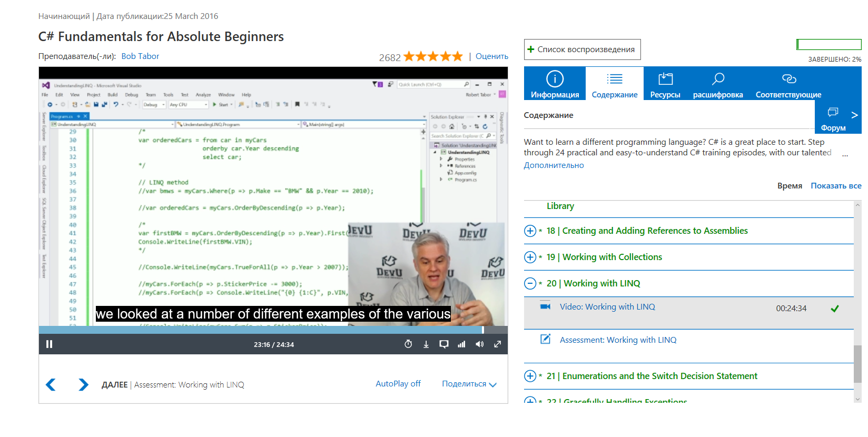Open the Соответствующие tab
Image resolution: width=868 pixels, height=437 pixels.
point(788,84)
